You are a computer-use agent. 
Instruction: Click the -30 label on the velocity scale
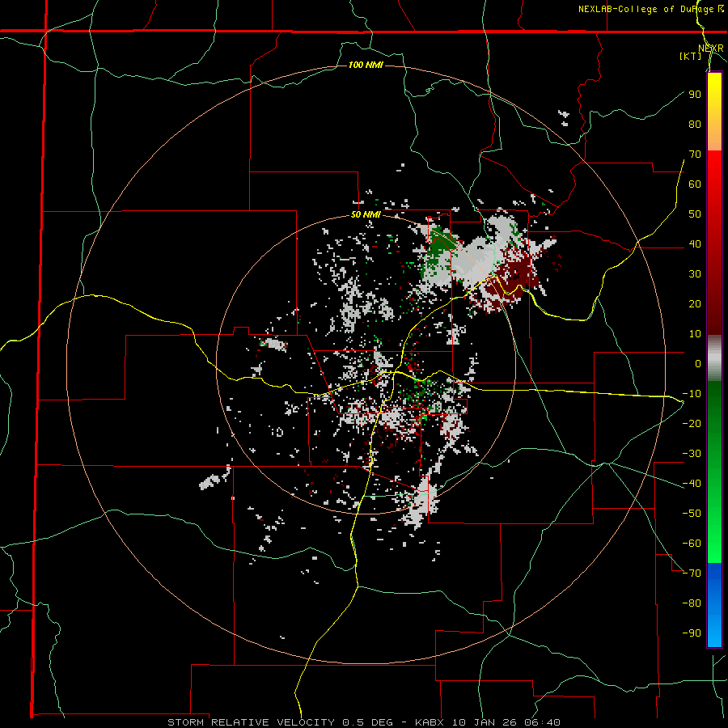(x=692, y=454)
